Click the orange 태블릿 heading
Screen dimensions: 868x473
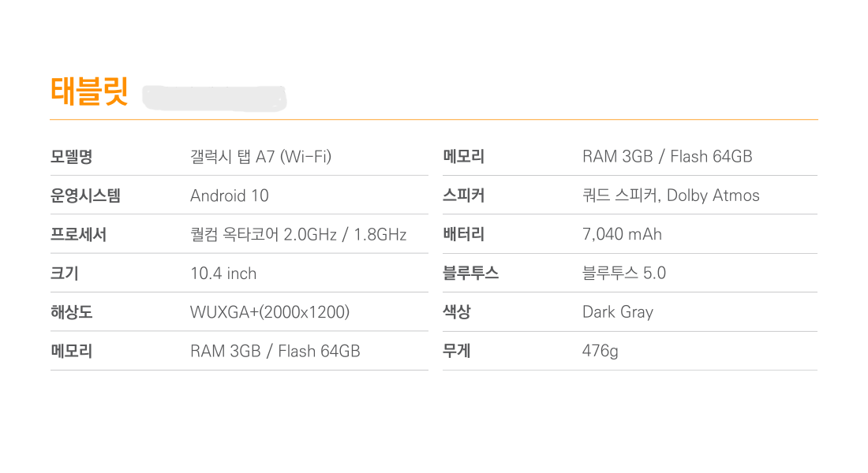click(89, 91)
